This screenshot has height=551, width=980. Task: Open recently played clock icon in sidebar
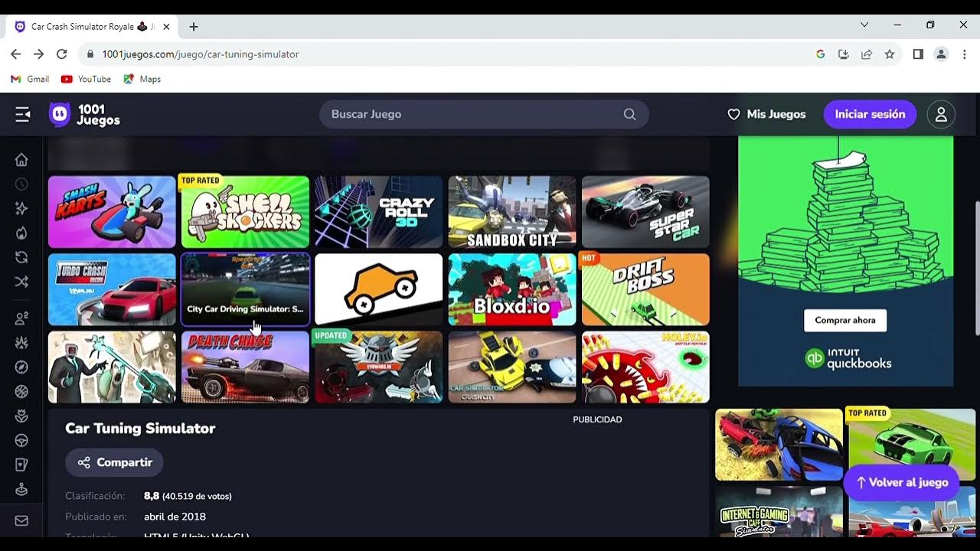[21, 184]
